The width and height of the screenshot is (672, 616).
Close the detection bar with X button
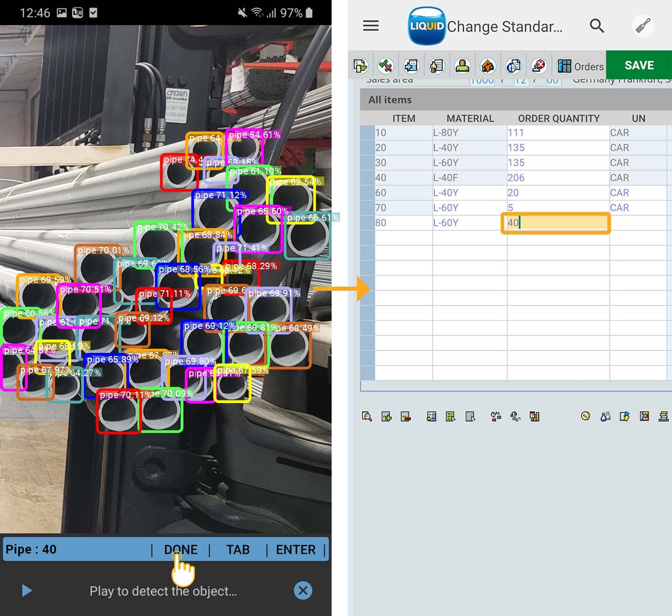303,590
